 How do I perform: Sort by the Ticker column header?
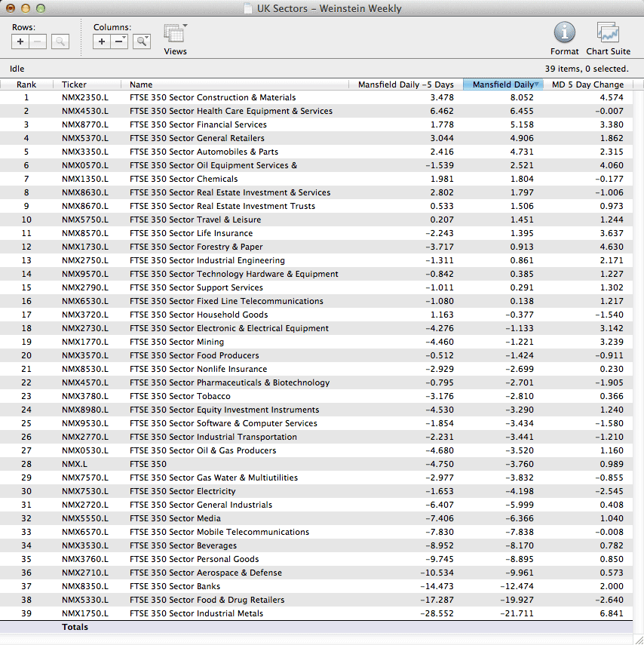coord(74,84)
